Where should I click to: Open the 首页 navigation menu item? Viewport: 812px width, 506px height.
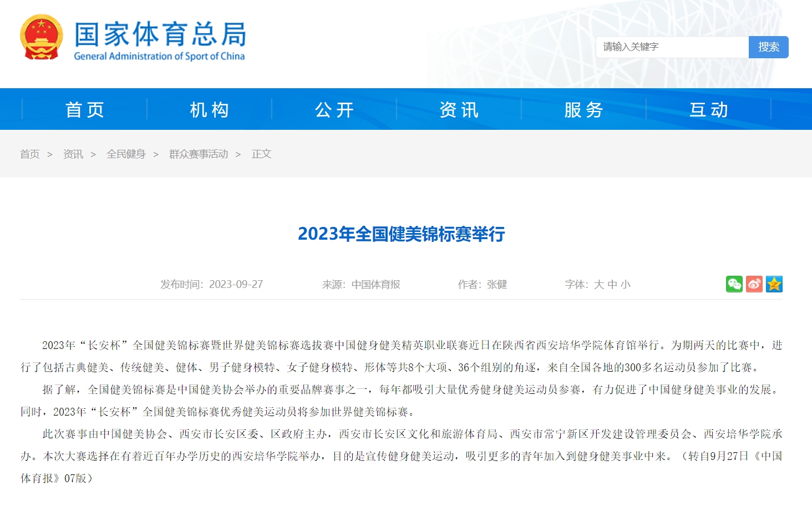(84, 109)
